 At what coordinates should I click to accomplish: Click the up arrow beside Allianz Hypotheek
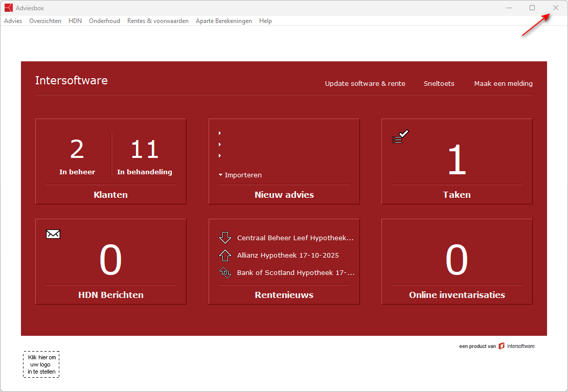225,256
